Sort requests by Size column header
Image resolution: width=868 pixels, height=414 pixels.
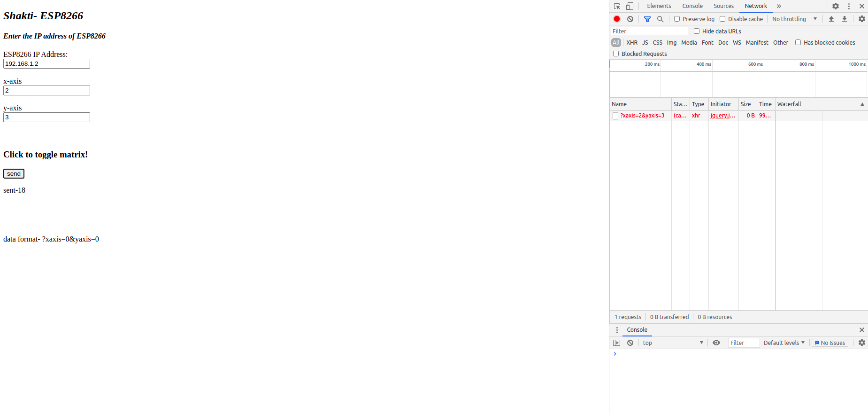[x=747, y=104]
